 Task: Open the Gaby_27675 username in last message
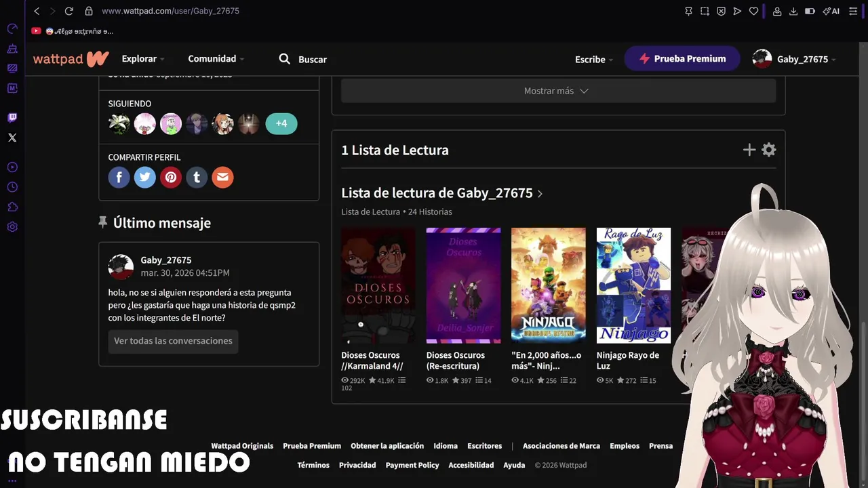[x=166, y=260]
